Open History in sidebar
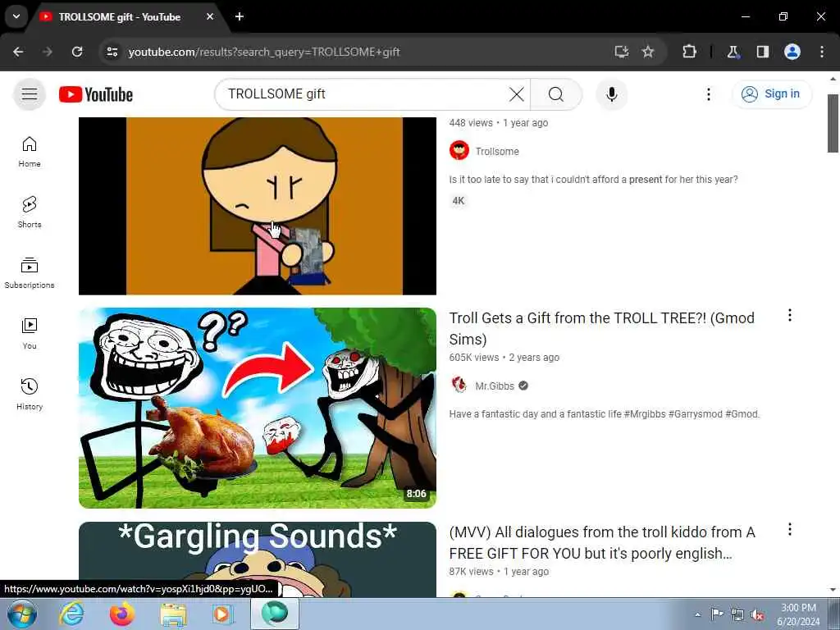This screenshot has height=630, width=840. coord(30,394)
